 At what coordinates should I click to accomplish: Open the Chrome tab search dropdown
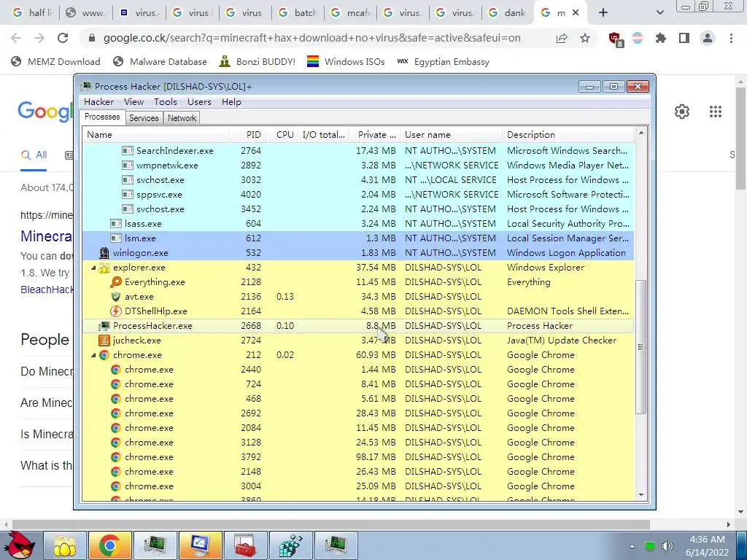(659, 12)
